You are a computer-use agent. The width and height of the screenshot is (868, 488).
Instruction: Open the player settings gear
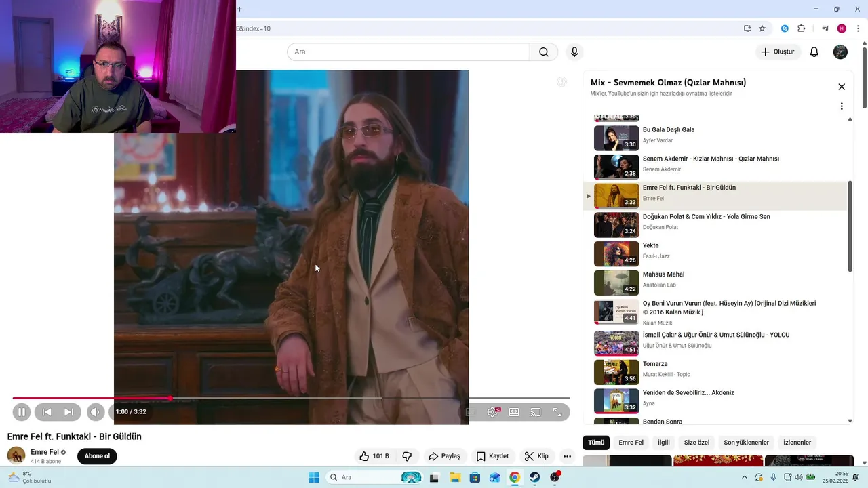492,411
